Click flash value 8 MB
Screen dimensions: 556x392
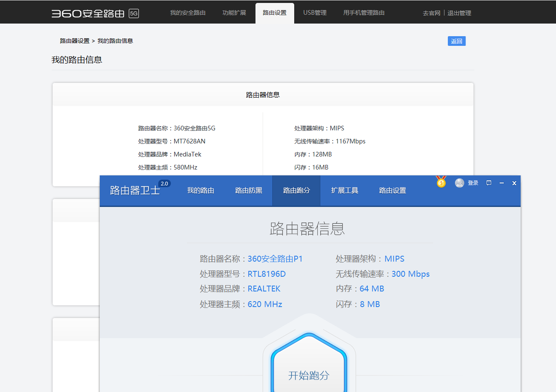click(370, 304)
